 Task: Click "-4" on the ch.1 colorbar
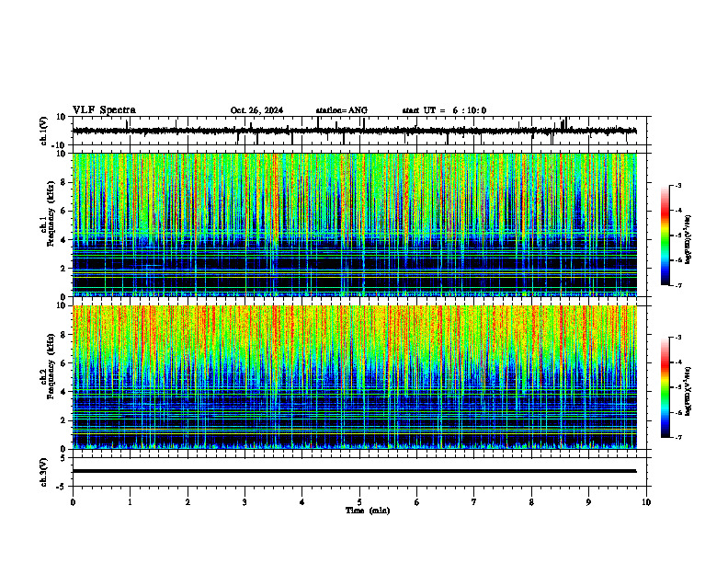click(678, 211)
